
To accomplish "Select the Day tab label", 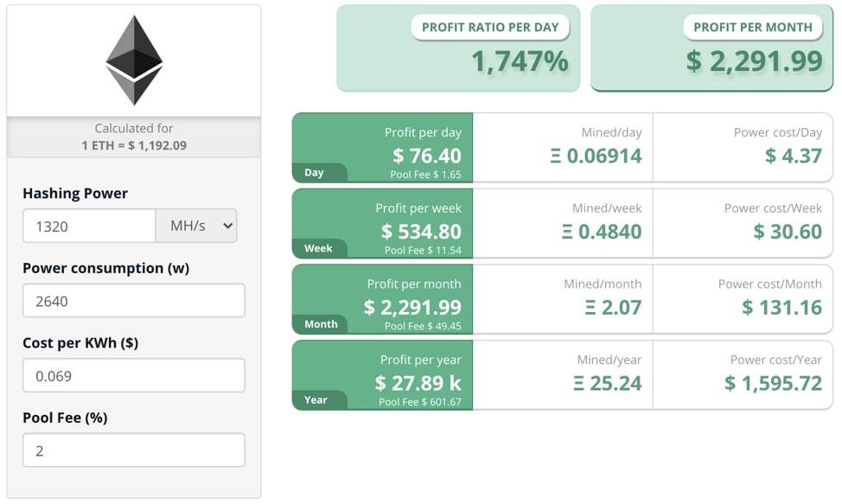I will 315,173.
